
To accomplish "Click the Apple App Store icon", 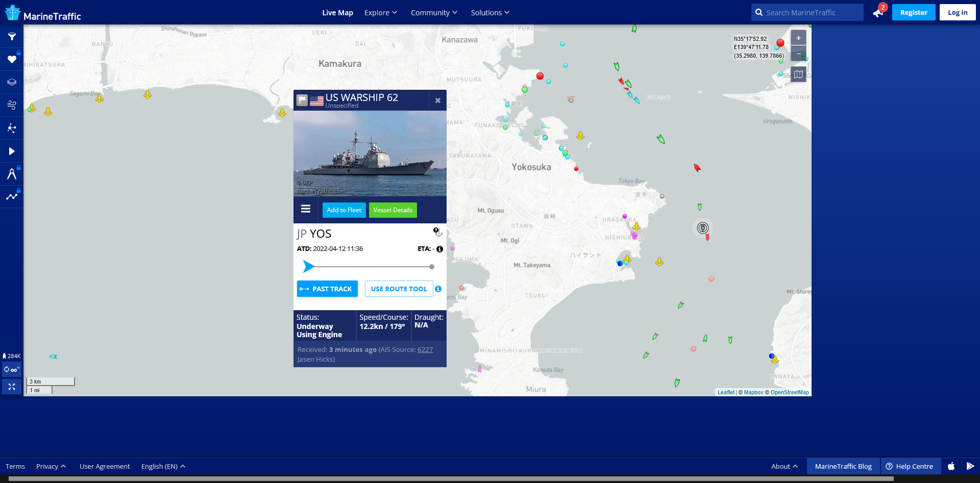I will [x=951, y=466].
